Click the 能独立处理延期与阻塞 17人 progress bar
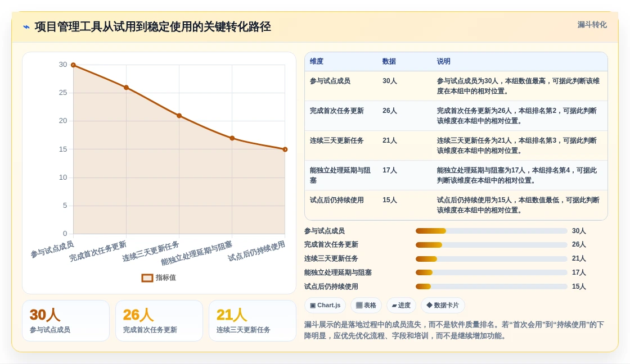 pos(492,273)
